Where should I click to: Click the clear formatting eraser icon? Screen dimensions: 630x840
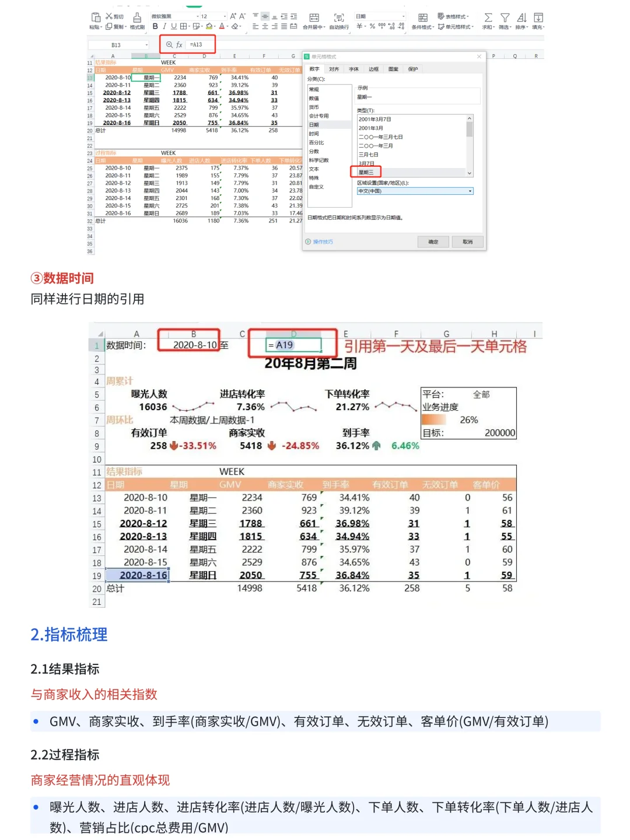pos(235,26)
